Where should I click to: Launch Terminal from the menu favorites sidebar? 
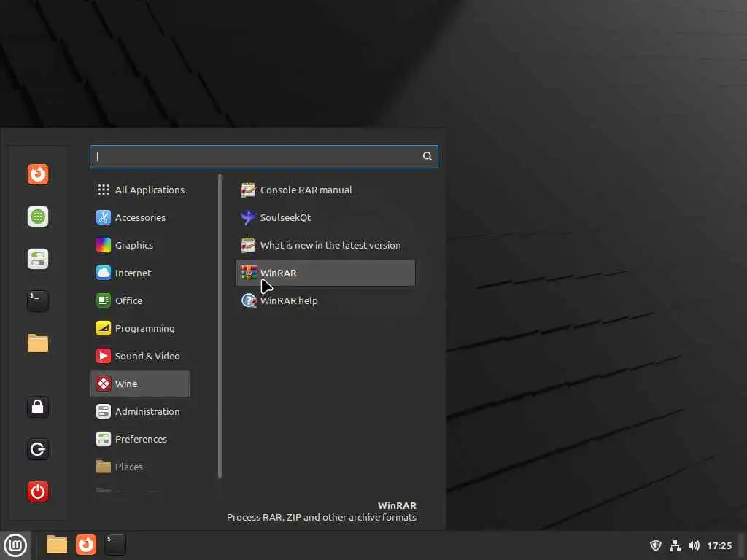pos(38,301)
